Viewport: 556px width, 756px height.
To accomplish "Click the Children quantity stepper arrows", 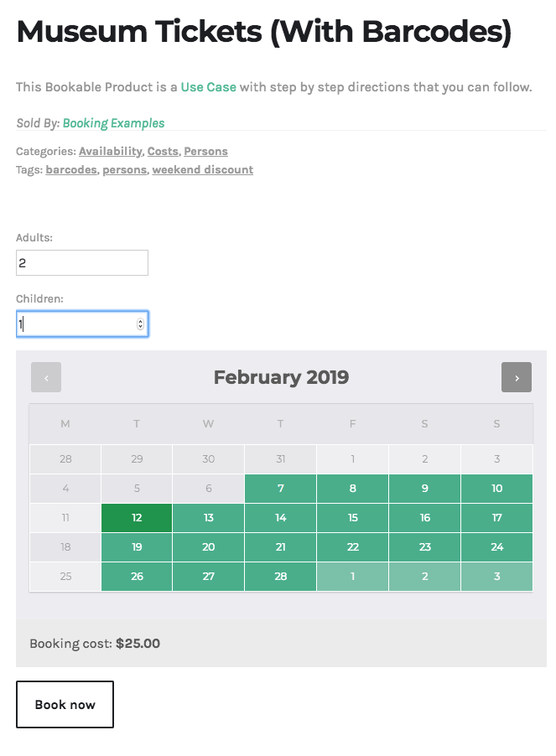I will [x=140, y=324].
